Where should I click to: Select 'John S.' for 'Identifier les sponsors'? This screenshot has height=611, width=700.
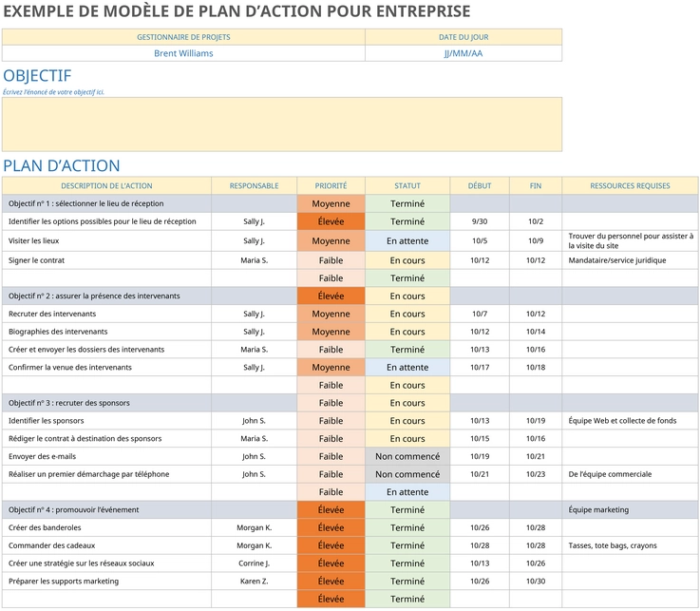pyautogui.click(x=254, y=421)
